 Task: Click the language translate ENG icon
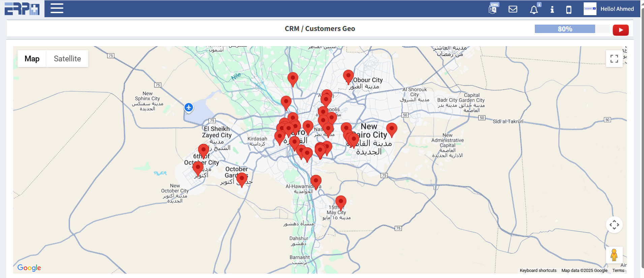coord(493,8)
